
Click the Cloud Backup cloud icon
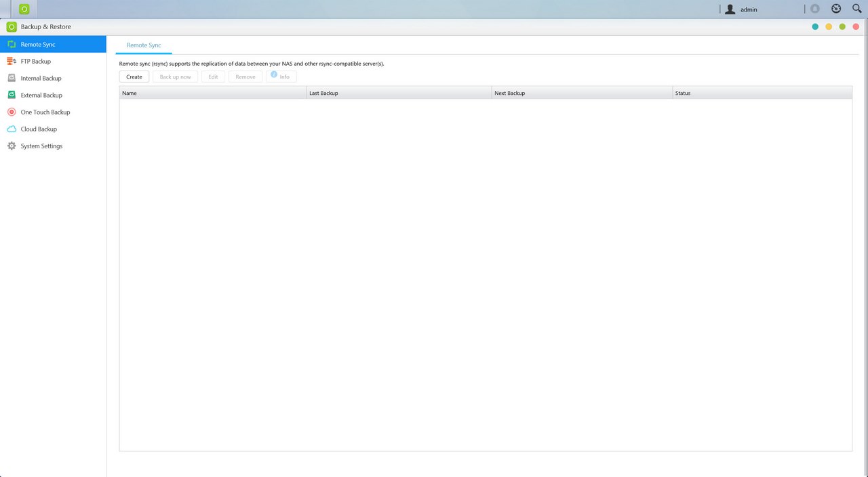pos(12,129)
